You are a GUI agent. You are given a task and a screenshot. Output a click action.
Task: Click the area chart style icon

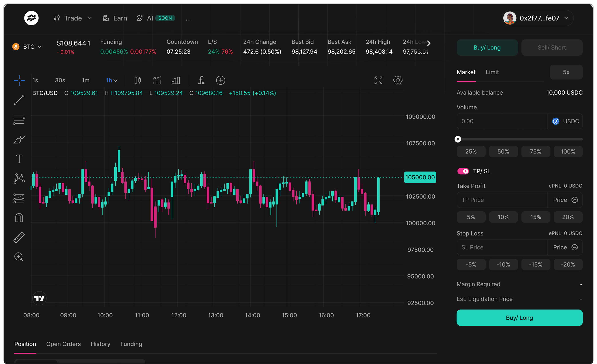pos(157,80)
